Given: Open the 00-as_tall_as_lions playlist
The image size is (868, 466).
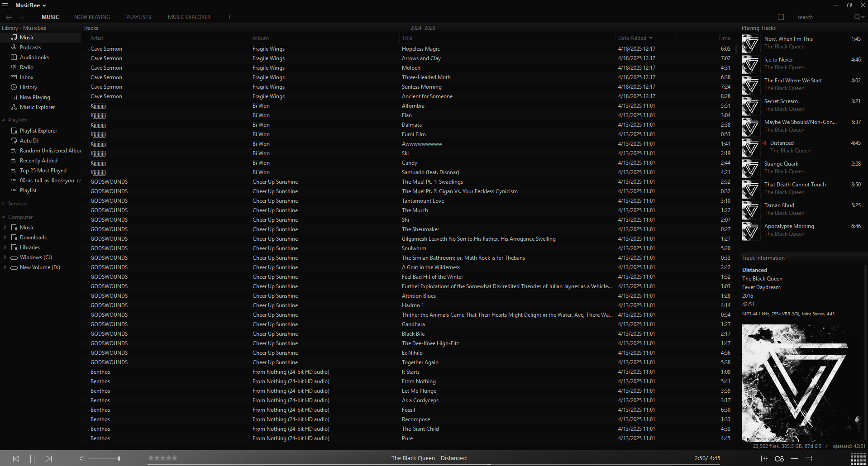Looking at the screenshot, I should click(x=40, y=181).
